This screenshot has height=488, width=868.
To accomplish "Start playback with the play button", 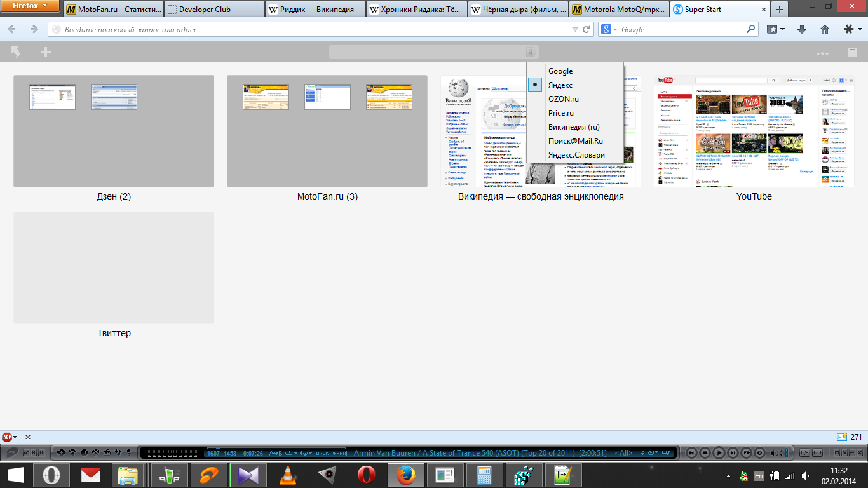I will 719,453.
